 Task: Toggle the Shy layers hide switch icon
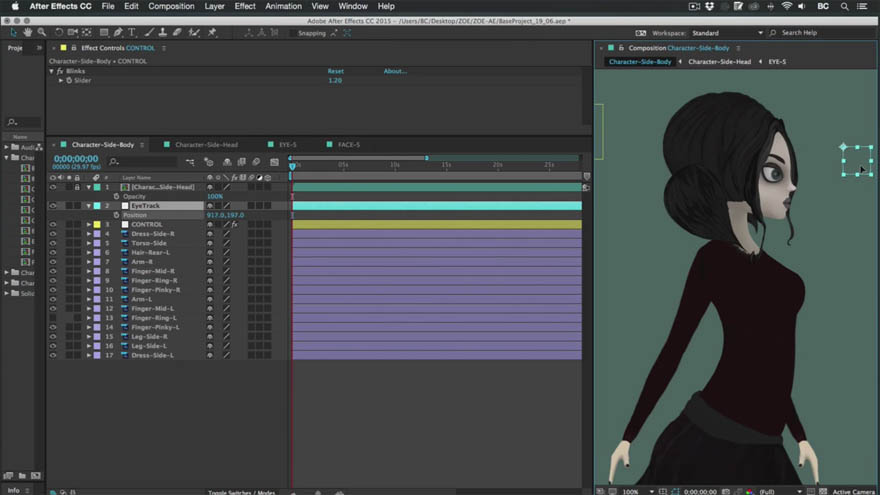click(x=227, y=162)
